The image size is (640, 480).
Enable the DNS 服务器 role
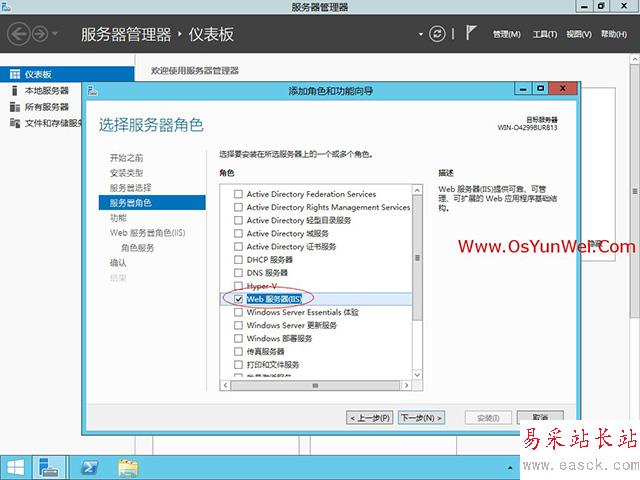pos(238,273)
